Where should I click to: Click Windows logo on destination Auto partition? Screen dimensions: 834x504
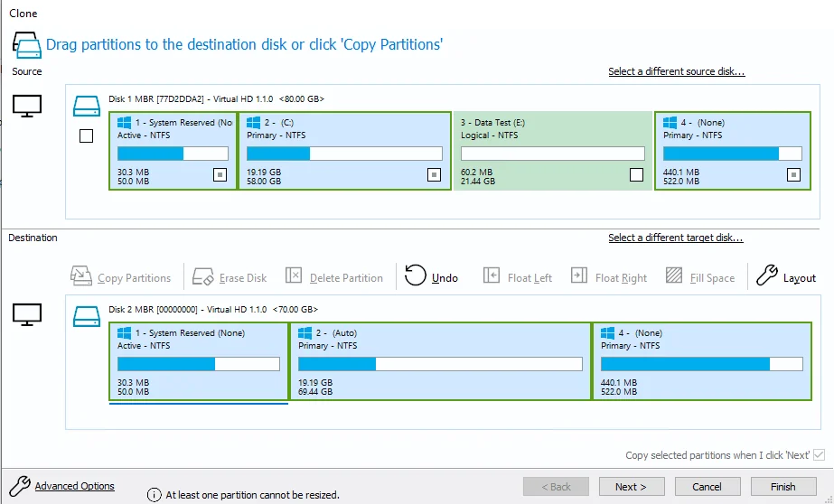[305, 333]
